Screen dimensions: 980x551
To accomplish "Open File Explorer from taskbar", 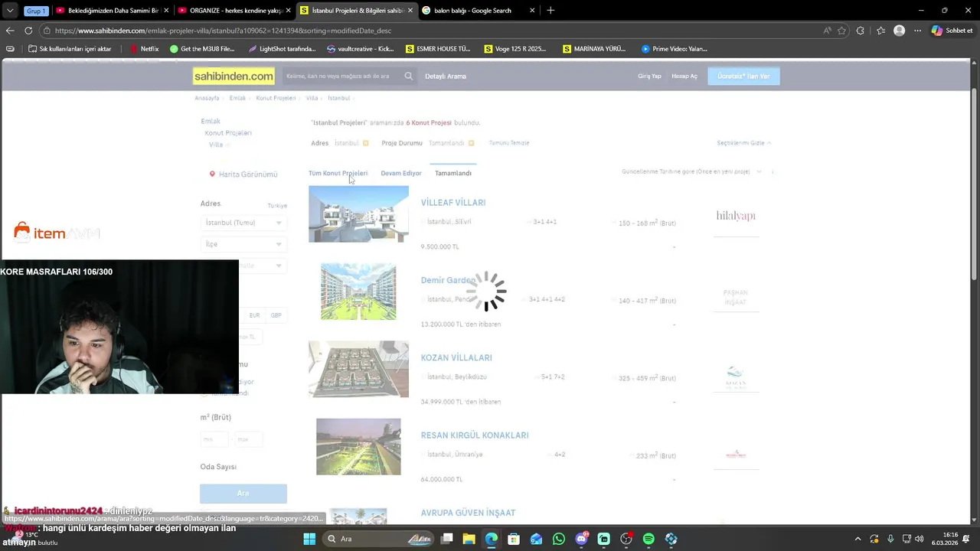I will click(469, 539).
